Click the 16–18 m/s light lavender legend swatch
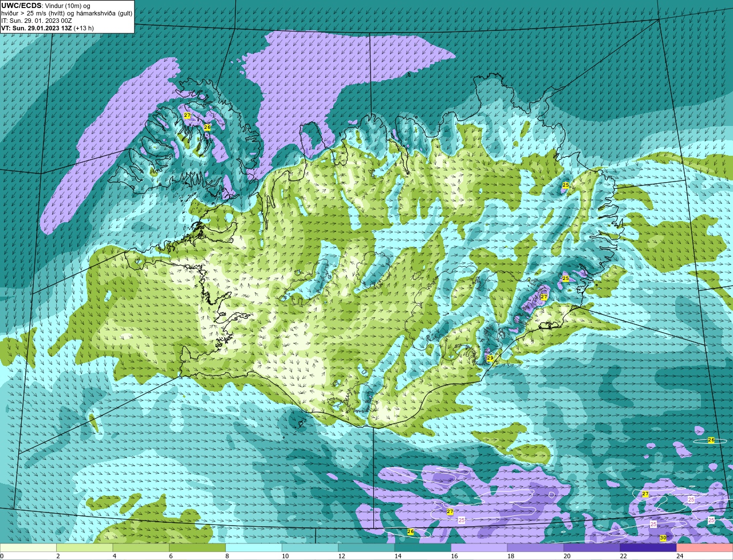 tap(479, 547)
